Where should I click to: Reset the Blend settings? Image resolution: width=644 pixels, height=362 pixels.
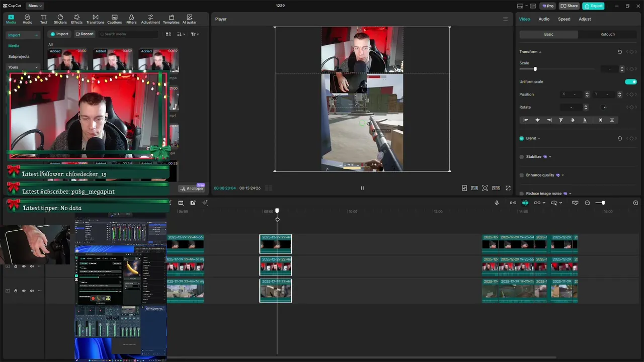coord(620,138)
